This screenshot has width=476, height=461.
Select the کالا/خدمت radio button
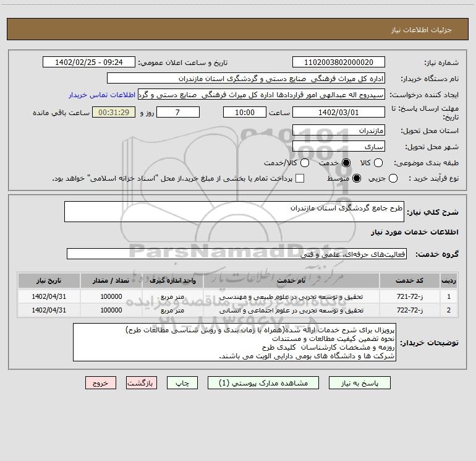coord(305,163)
